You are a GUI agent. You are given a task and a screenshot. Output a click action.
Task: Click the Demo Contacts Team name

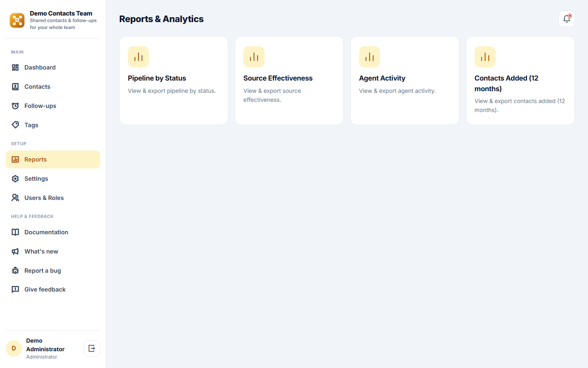61,13
